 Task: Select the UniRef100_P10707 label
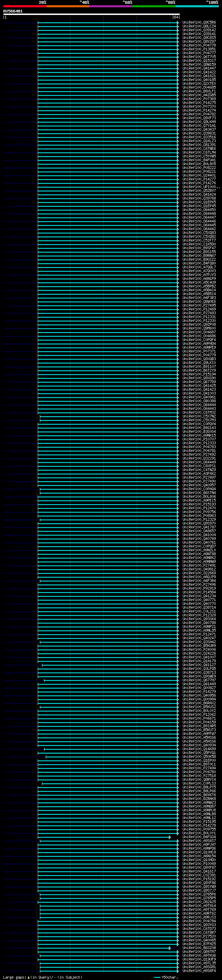(x=199, y=439)
